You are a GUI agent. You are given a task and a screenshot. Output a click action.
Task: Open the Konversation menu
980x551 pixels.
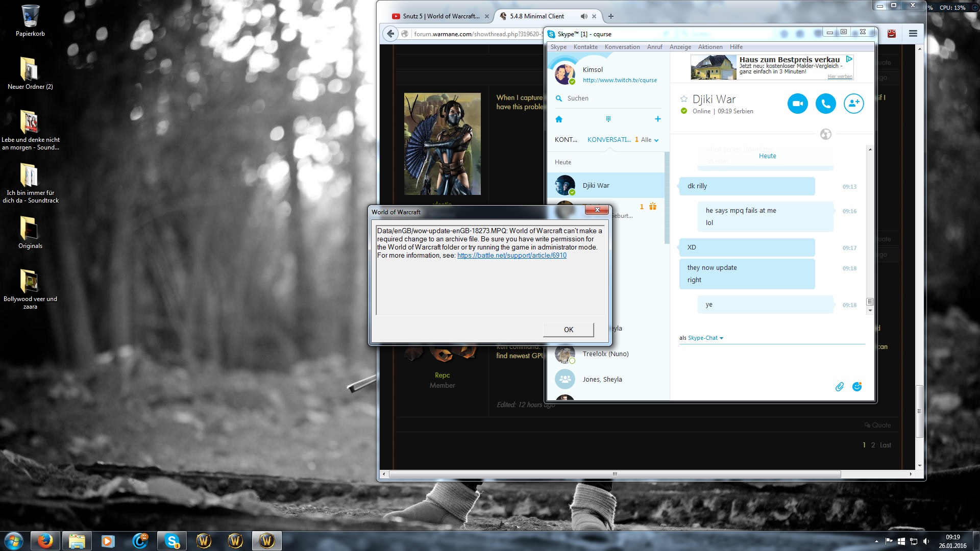622,47
